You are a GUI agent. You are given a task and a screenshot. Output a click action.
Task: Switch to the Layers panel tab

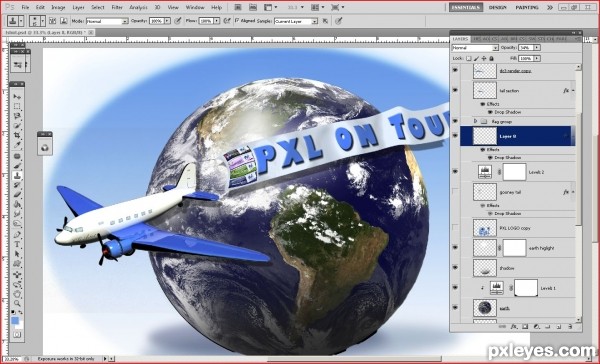[x=460, y=39]
